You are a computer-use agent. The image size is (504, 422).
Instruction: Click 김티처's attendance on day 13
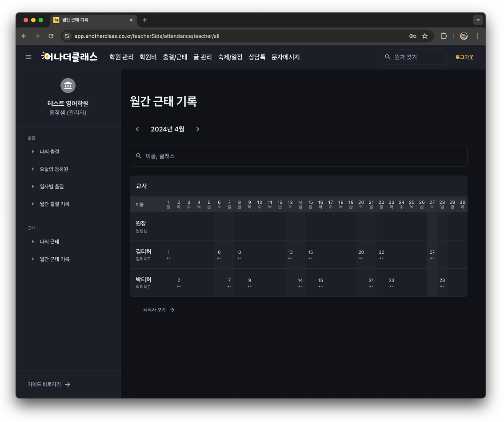(290, 255)
